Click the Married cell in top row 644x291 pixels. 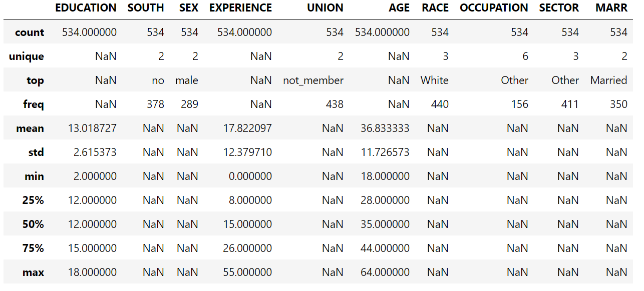[608, 80]
